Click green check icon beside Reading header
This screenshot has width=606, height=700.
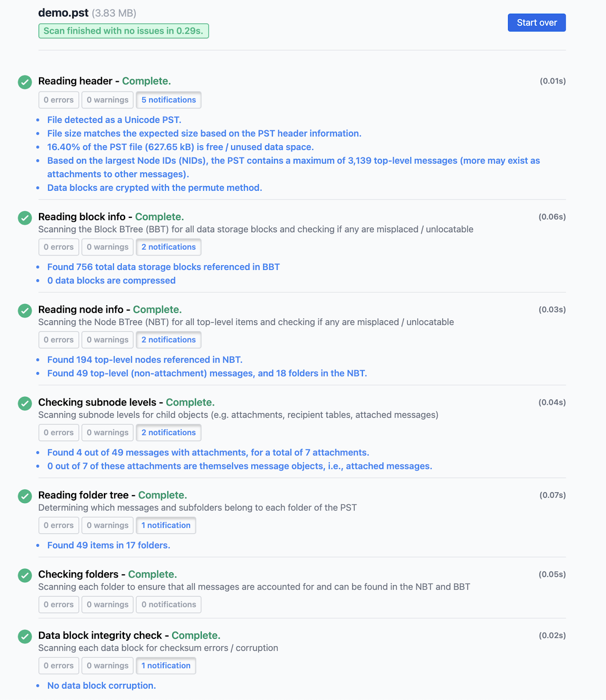25,82
